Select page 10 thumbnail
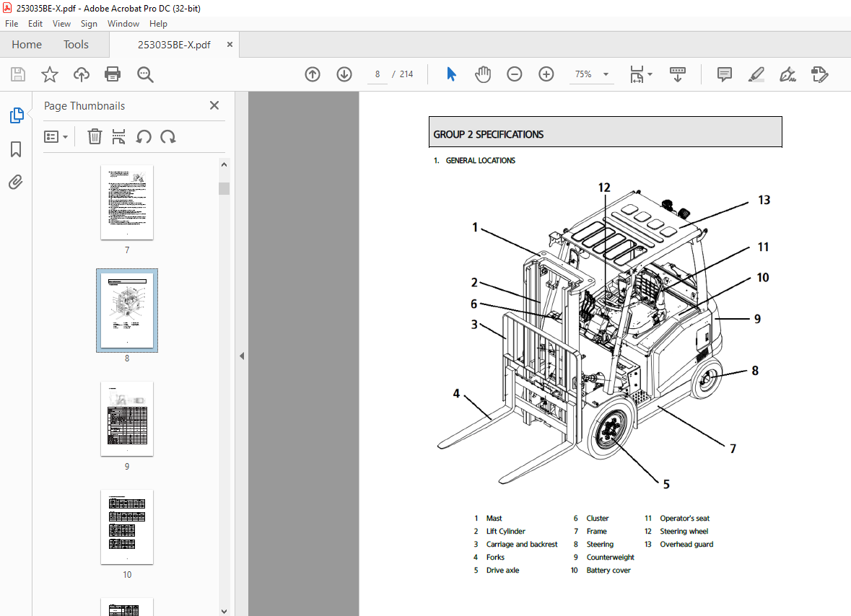The height and width of the screenshot is (616, 851). tap(127, 527)
